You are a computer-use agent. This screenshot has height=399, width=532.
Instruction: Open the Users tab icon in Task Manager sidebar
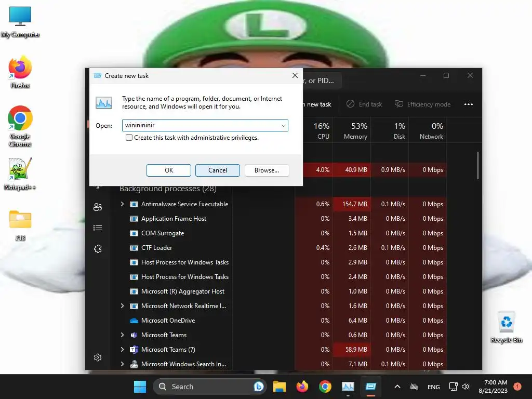(98, 207)
